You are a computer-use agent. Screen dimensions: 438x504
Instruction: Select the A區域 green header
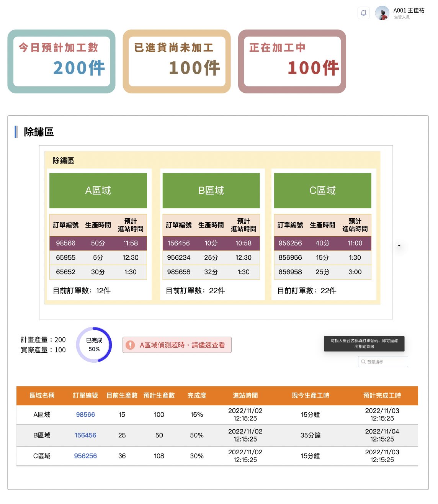pyautogui.click(x=98, y=190)
